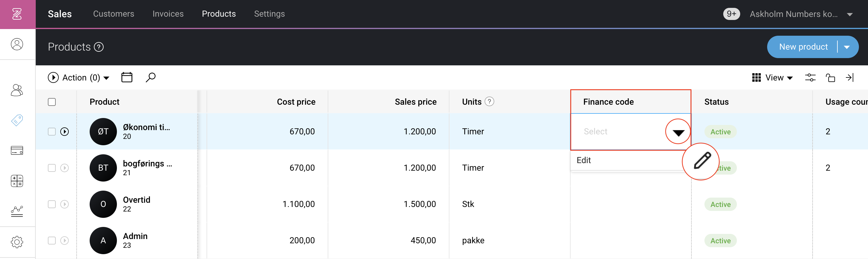Click the magnifying glass search icon
This screenshot has width=868, height=259.
151,77
